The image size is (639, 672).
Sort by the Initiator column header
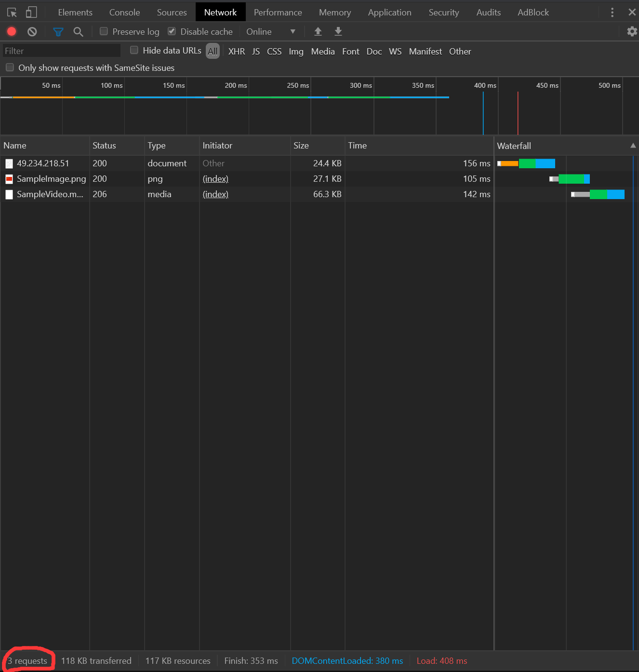coord(245,146)
